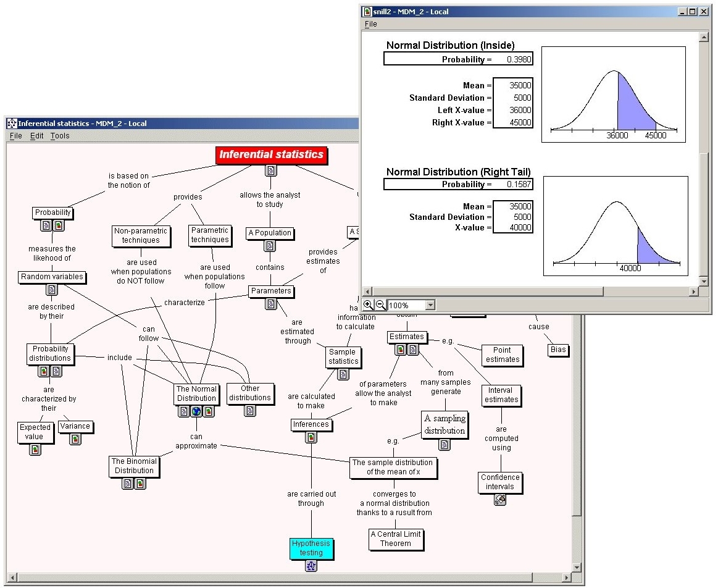The height and width of the screenshot is (588, 718).
Task: Select the red Inferential statistics root concept
Action: coord(271,155)
